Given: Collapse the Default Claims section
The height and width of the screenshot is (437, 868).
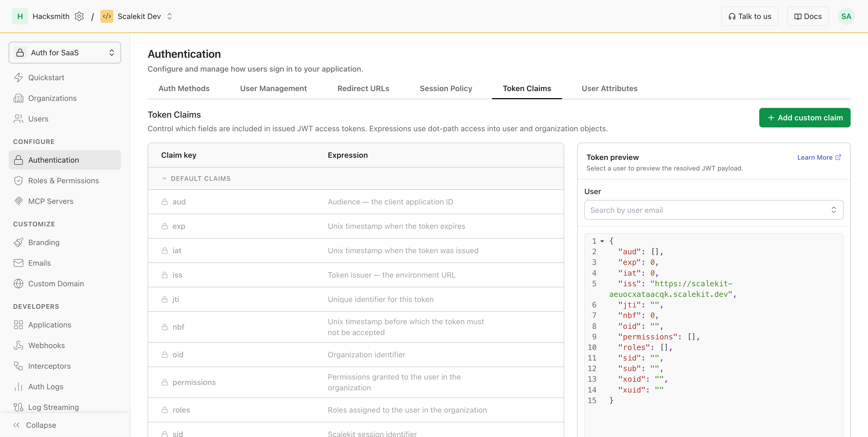Looking at the screenshot, I should tap(164, 178).
